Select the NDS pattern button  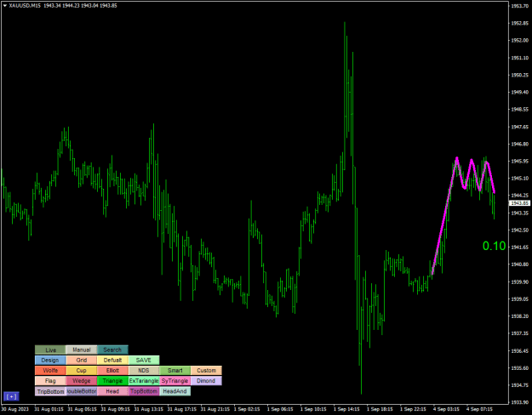point(144,371)
